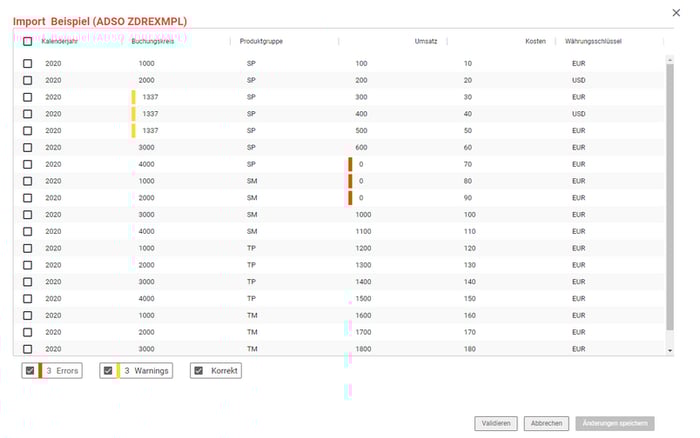Click the Umsatz value 1100

(363, 231)
